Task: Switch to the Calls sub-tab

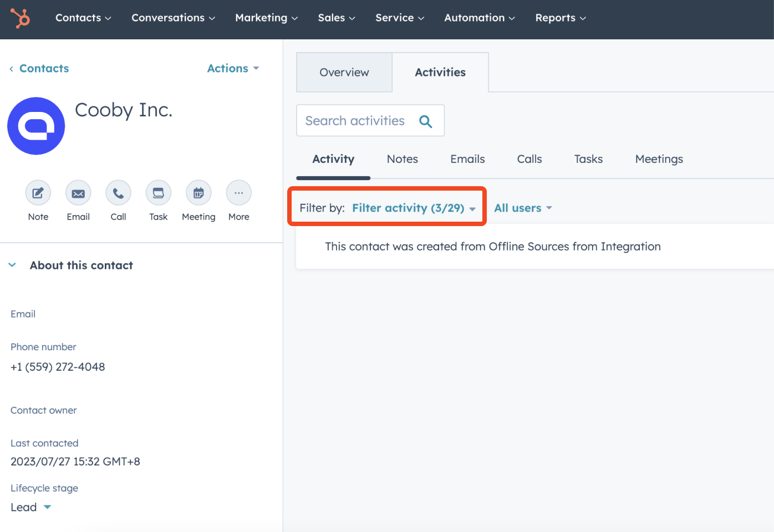Action: click(529, 159)
